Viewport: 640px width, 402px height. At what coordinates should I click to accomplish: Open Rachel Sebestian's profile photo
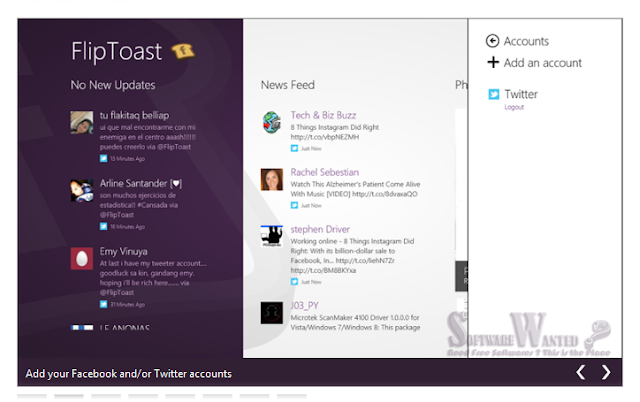[x=272, y=180]
